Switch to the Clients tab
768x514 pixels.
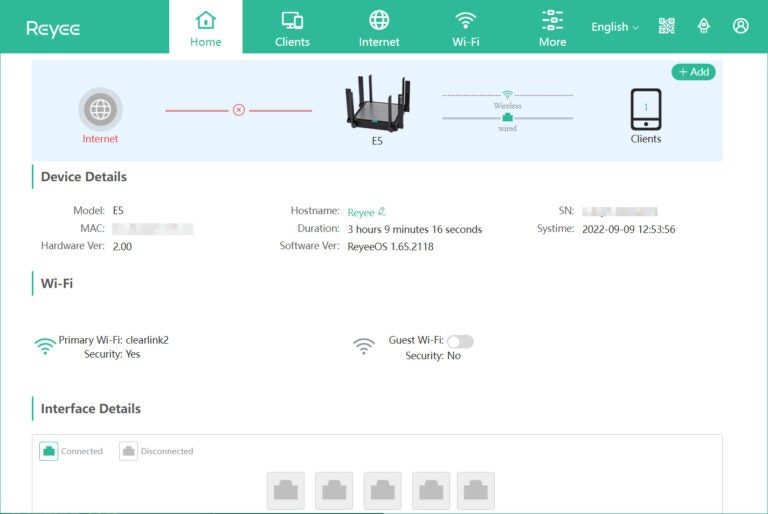tap(292, 28)
